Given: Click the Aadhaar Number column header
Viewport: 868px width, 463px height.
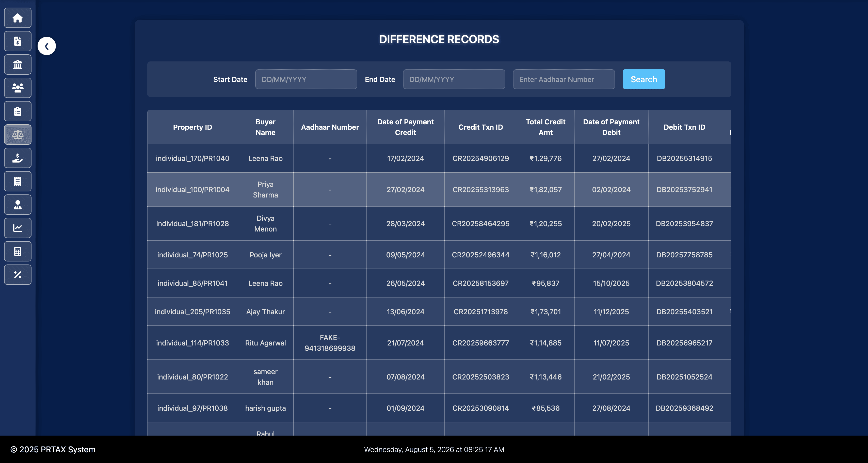Looking at the screenshot, I should click(x=330, y=127).
